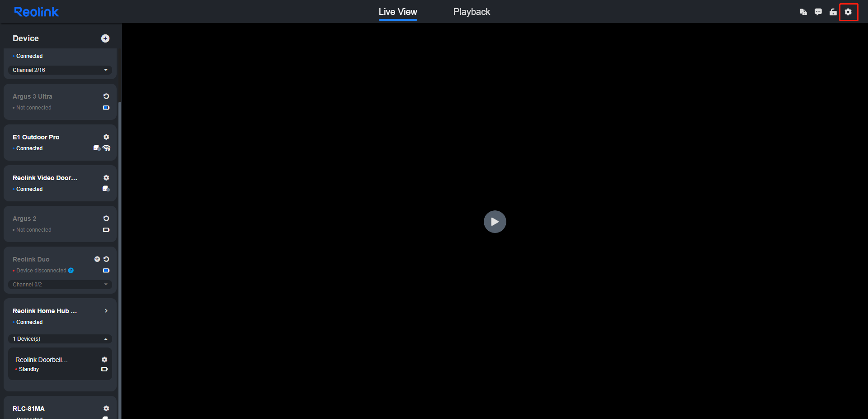868x419 pixels.
Task: Open E1 Outdoor Pro settings gear
Action: [x=106, y=137]
